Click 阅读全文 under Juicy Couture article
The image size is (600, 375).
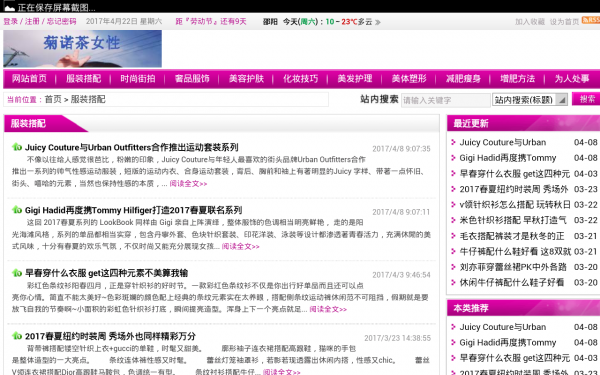click(188, 184)
